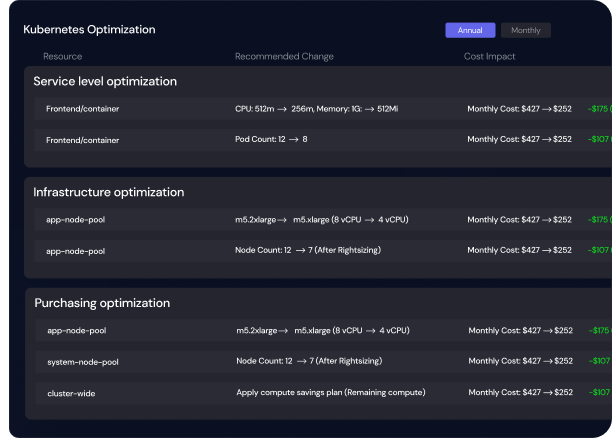Click Frontend/container in the CPU and Memory row
This screenshot has height=438, width=612.
(82, 109)
